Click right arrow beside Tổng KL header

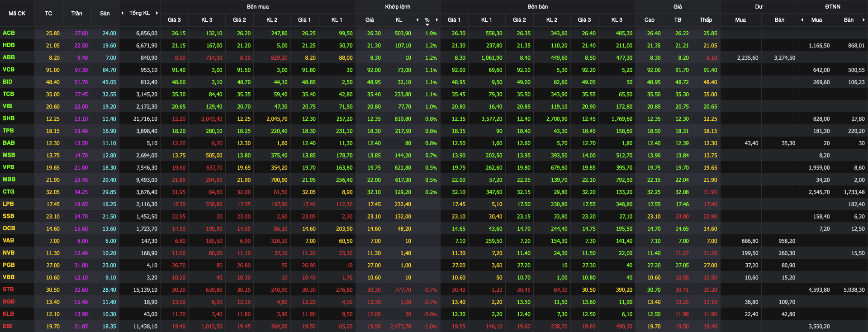(157, 13)
